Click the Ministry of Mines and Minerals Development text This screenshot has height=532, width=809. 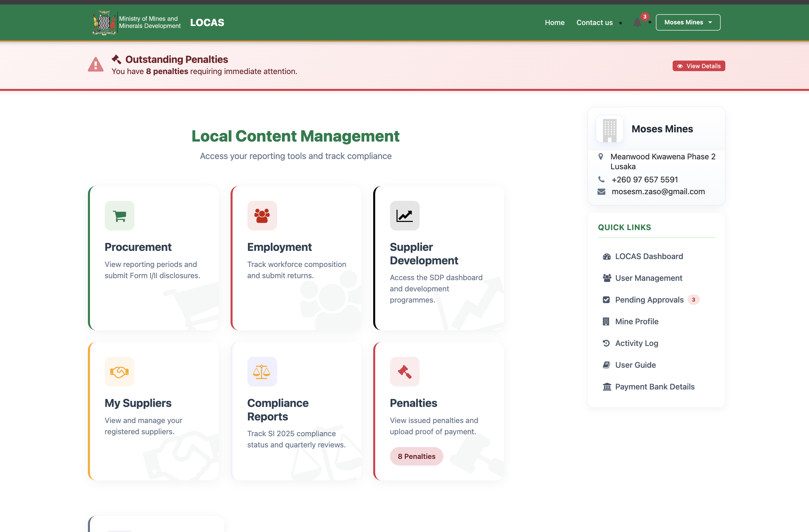150,22
